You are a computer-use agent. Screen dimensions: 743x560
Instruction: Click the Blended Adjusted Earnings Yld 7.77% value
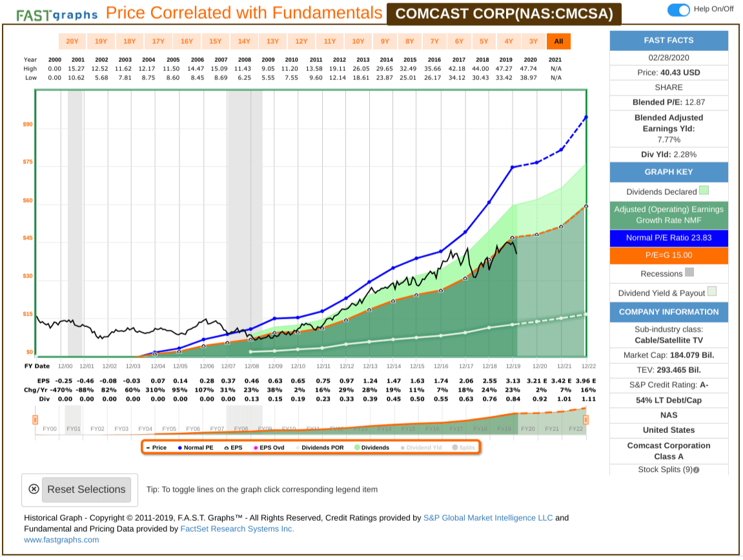(669, 140)
